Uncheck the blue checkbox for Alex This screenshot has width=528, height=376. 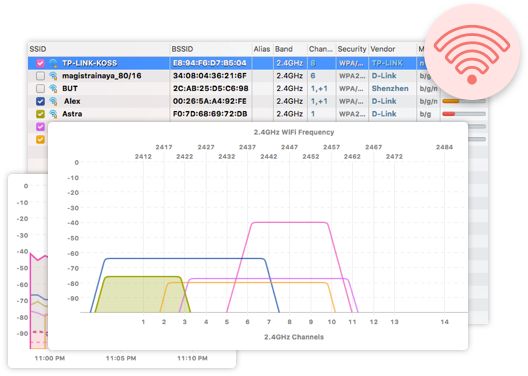tap(40, 101)
